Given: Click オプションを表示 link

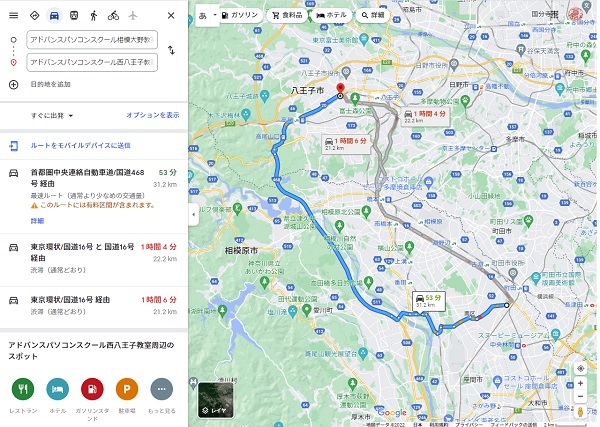Looking at the screenshot, I should click(153, 115).
